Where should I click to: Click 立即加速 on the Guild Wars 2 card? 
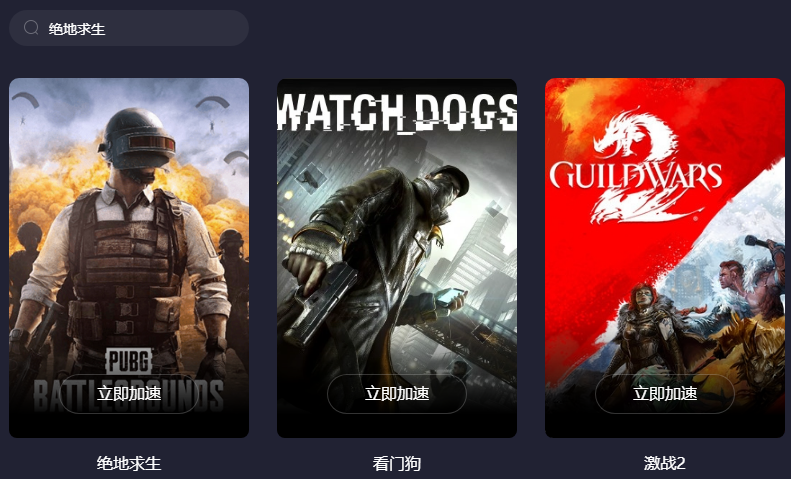(665, 394)
